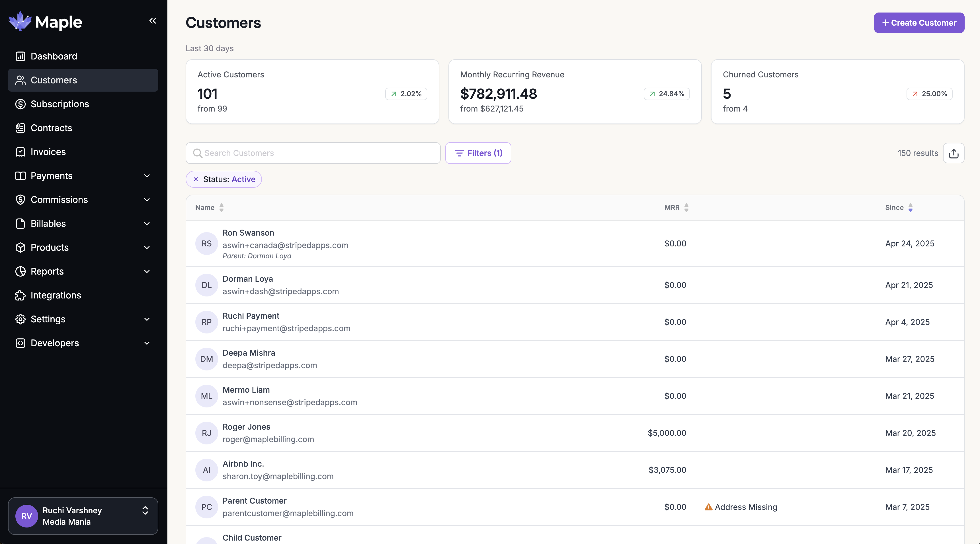
Task: Collapse the sidebar with double-chevron icon
Action: (153, 21)
